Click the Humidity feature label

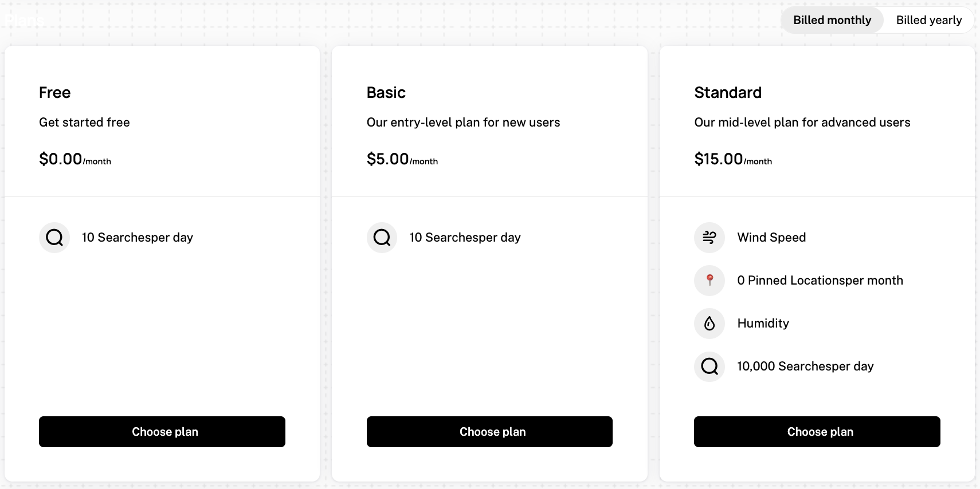click(x=763, y=323)
